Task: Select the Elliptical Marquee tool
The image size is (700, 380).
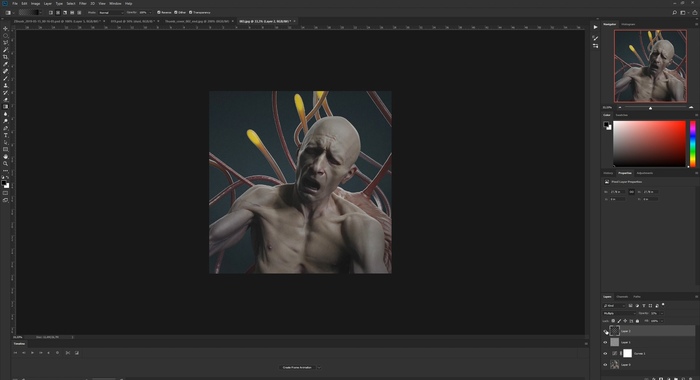Action: pos(5,36)
